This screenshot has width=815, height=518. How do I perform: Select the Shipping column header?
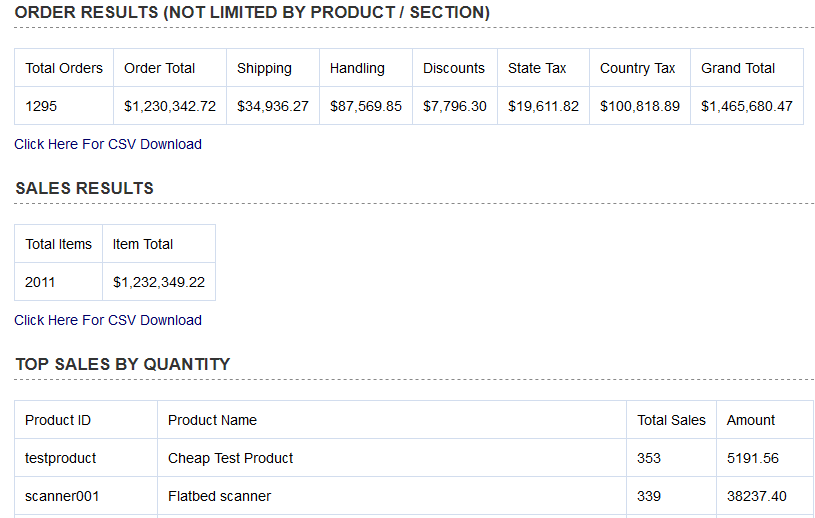(264, 68)
